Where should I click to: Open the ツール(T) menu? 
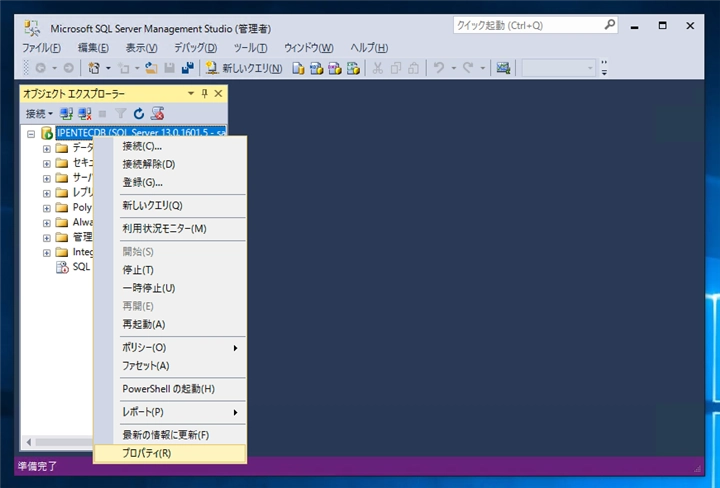click(x=251, y=48)
